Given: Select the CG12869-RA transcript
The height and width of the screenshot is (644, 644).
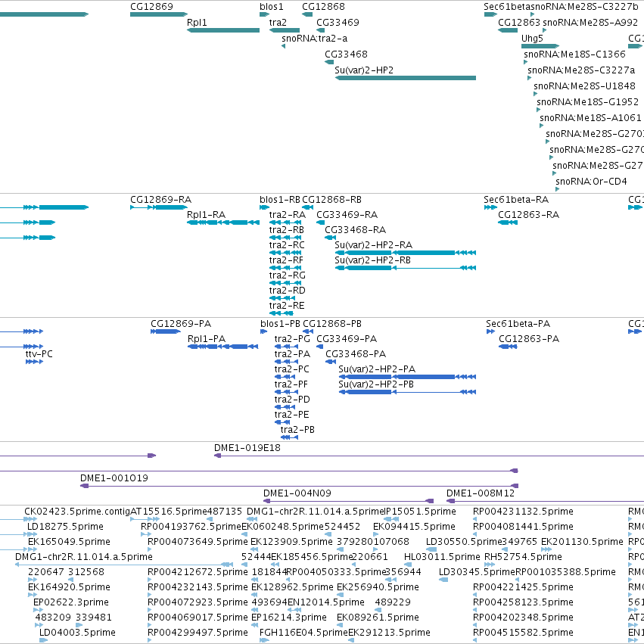Looking at the screenshot, I should 158,207.
